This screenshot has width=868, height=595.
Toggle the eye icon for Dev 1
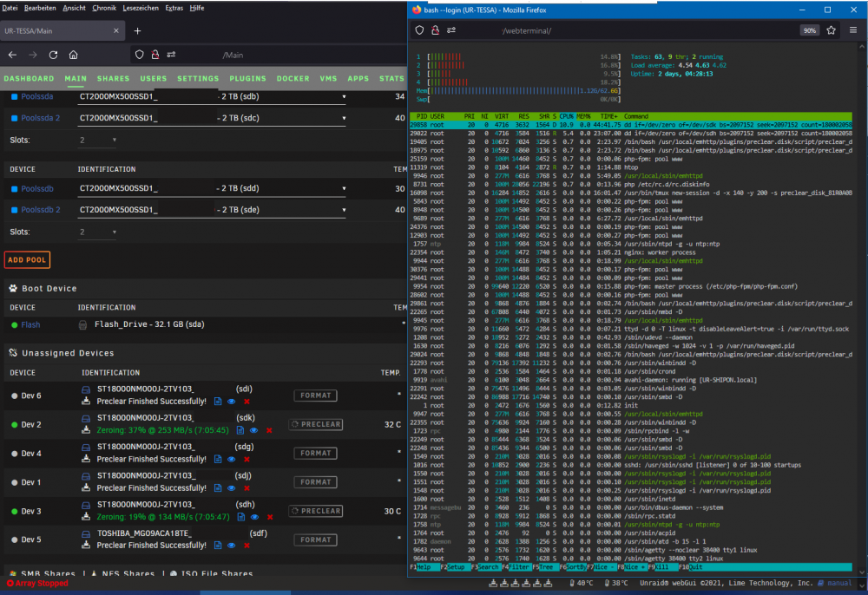pyautogui.click(x=232, y=487)
